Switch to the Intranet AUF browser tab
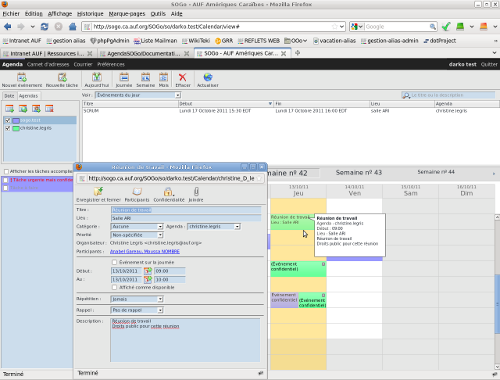 pyautogui.click(x=47, y=53)
